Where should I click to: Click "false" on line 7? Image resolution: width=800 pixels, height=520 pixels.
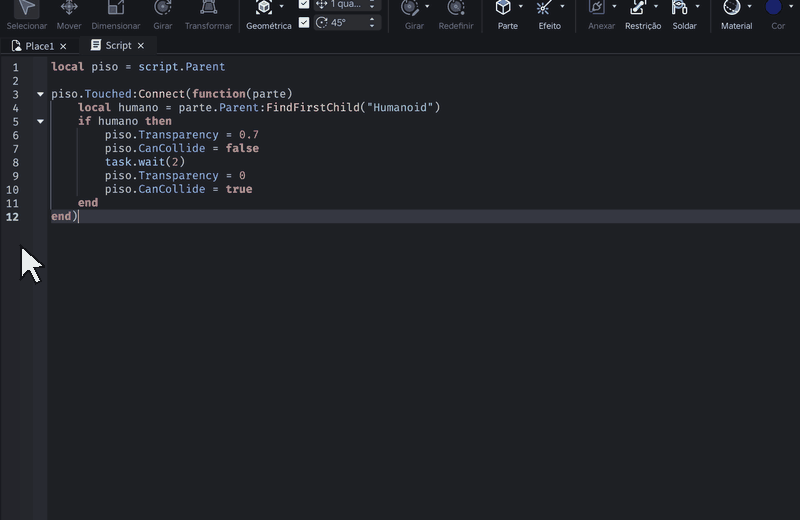click(242, 148)
